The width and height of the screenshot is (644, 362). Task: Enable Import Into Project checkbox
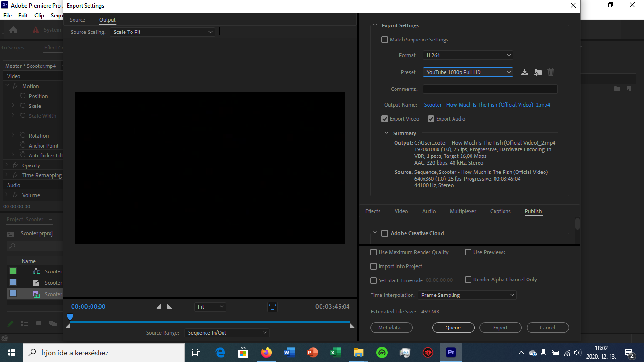tap(373, 266)
